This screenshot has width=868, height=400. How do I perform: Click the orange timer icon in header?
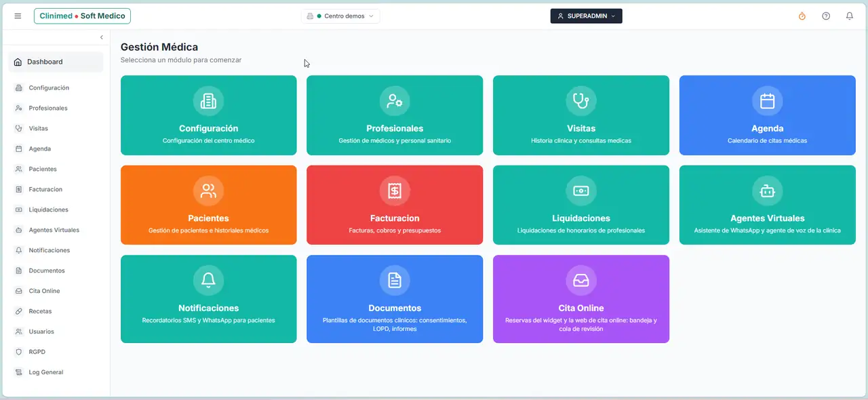coord(802,16)
